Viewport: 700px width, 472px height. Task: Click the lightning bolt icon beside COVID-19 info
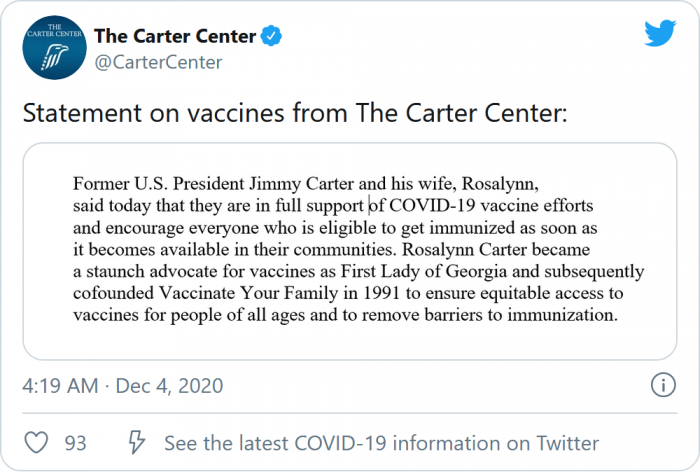tap(137, 442)
